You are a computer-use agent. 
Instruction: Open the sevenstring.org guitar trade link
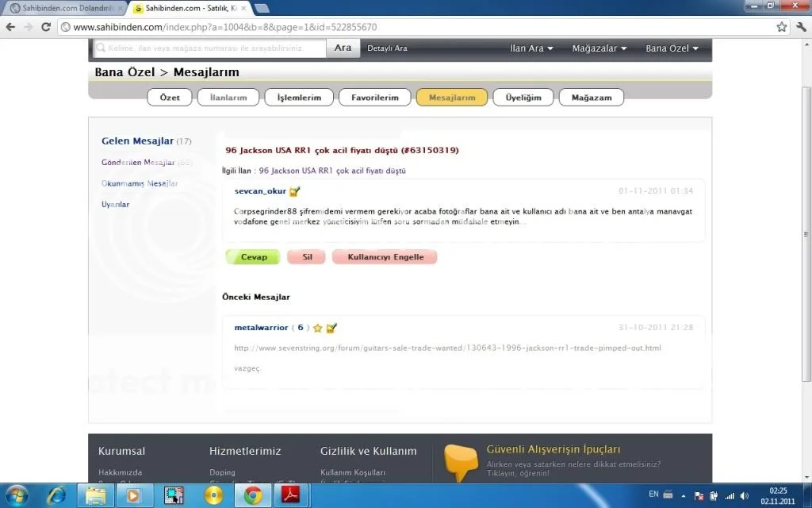(x=449, y=347)
